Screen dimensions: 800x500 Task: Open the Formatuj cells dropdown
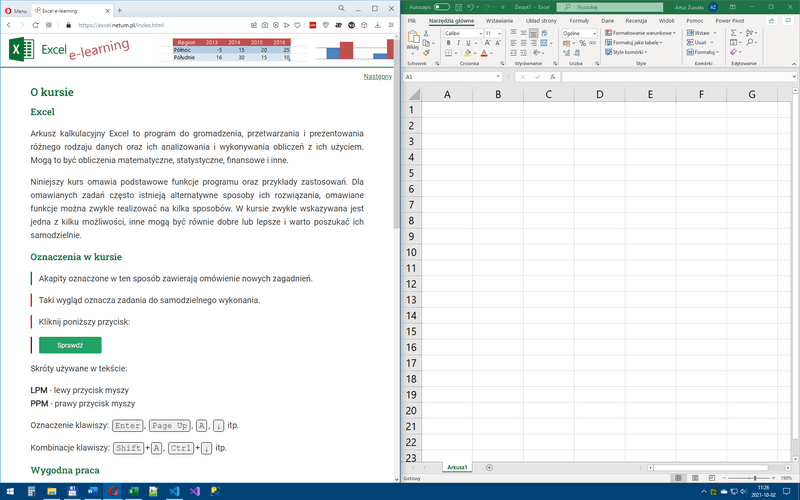[703, 52]
